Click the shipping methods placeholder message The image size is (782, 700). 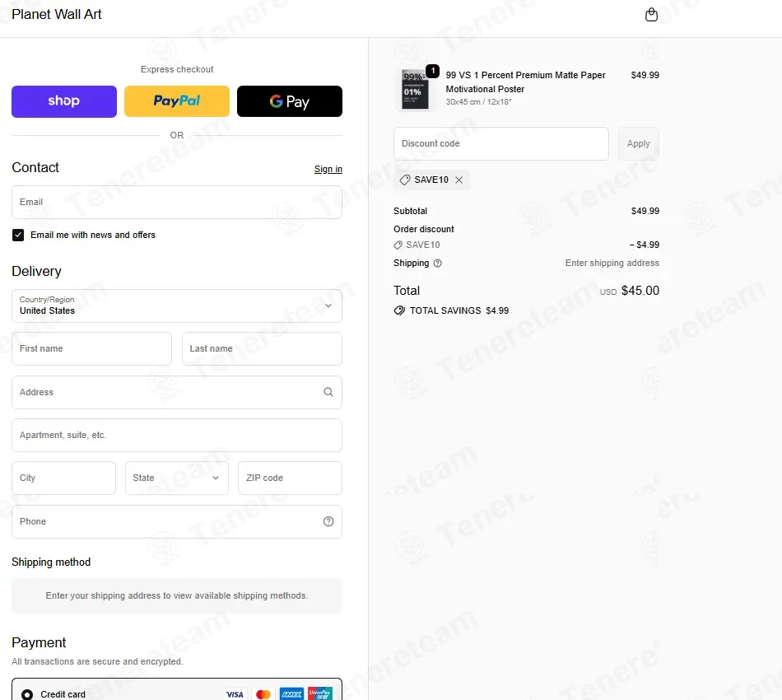click(176, 595)
